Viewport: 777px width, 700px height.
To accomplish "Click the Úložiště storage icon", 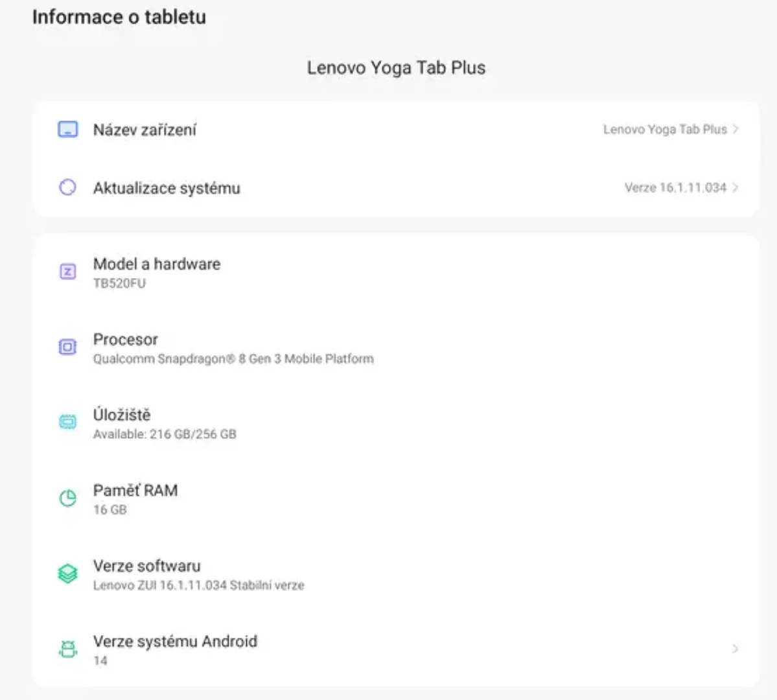I will [68, 422].
